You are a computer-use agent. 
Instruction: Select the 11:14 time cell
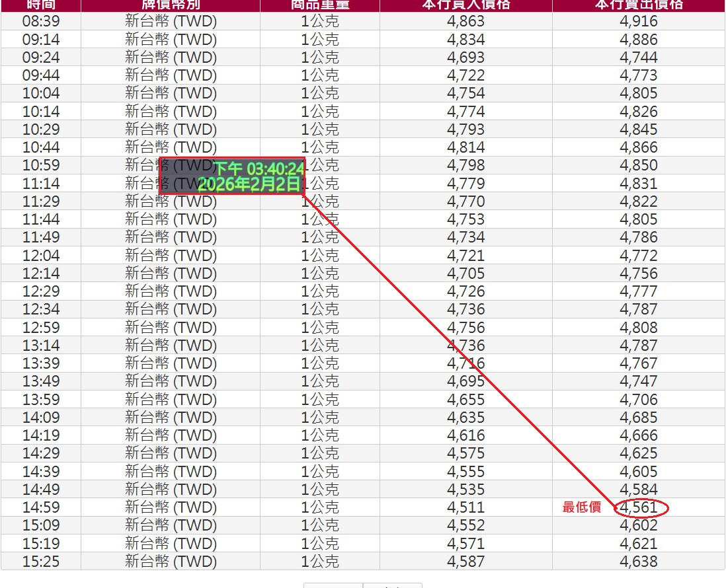(x=41, y=184)
